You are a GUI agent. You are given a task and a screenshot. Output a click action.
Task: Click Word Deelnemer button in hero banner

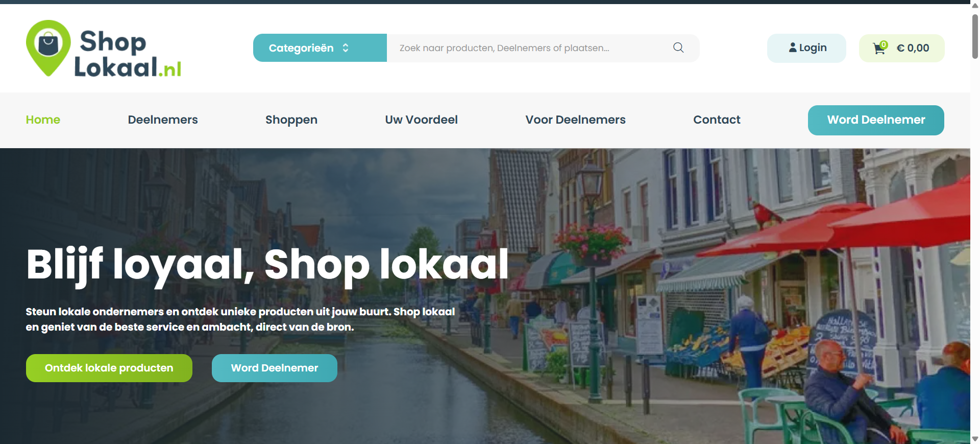[275, 368]
